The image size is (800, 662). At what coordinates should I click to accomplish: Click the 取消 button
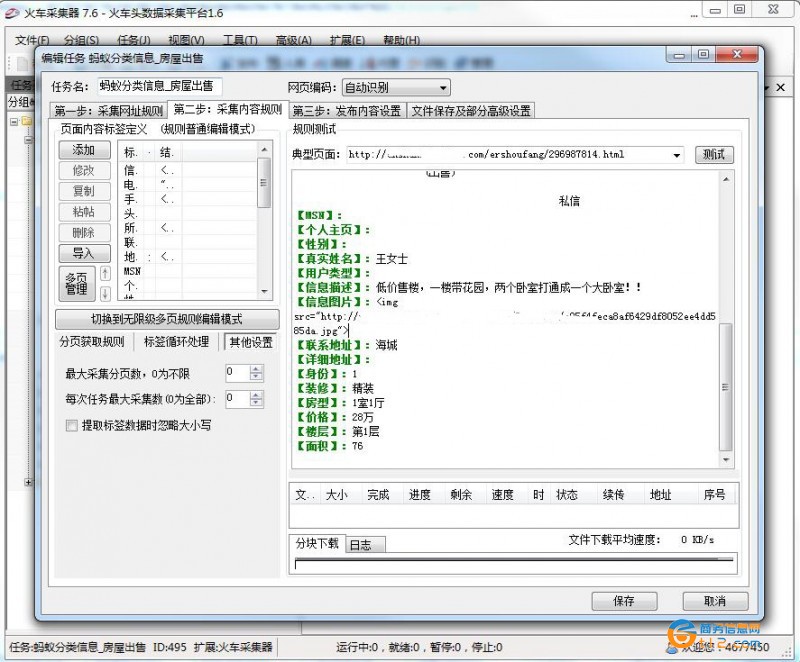[715, 601]
